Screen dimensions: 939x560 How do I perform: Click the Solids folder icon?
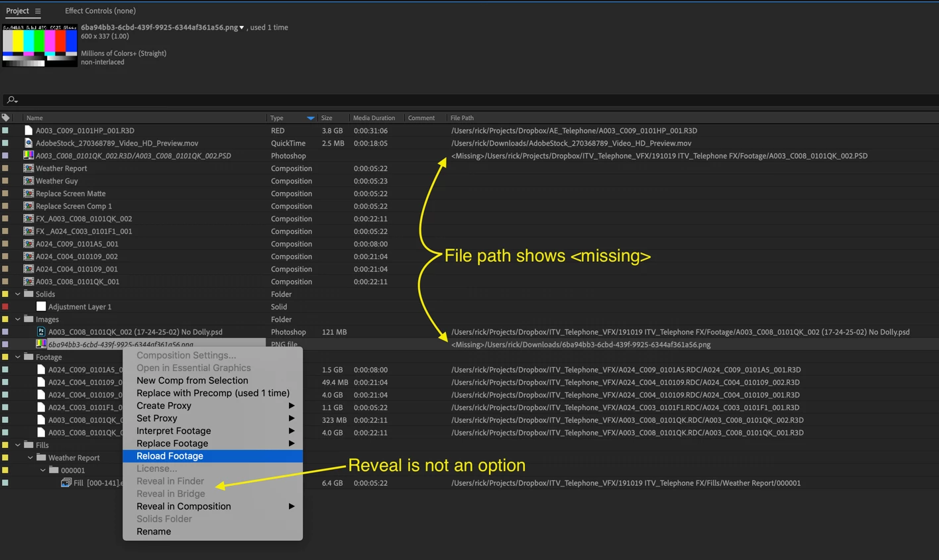pos(28,294)
